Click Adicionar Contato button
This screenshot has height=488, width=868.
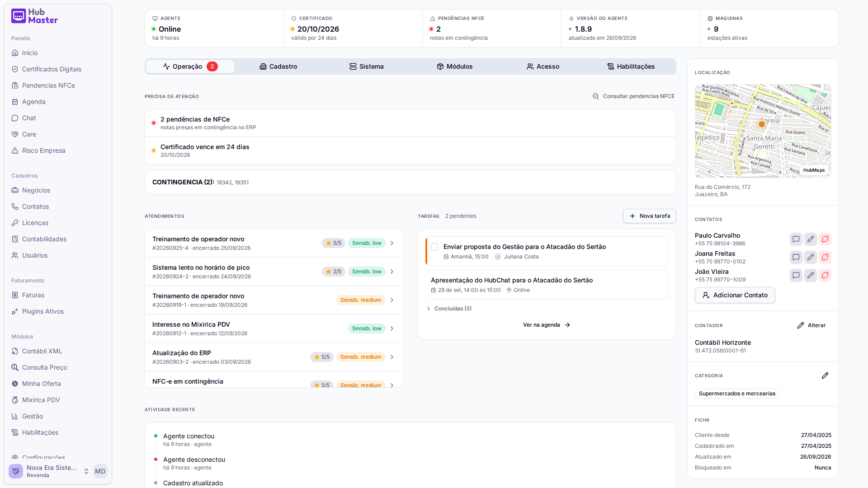coord(735,295)
